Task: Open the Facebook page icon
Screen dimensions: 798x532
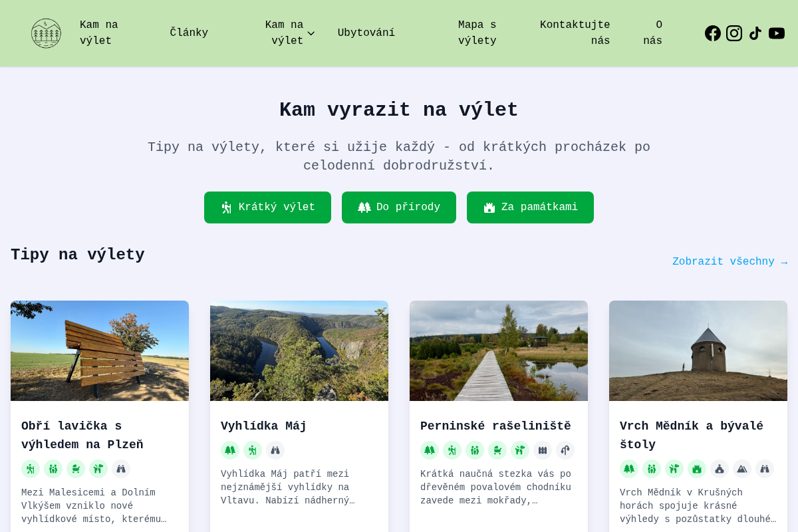Action: (x=713, y=33)
